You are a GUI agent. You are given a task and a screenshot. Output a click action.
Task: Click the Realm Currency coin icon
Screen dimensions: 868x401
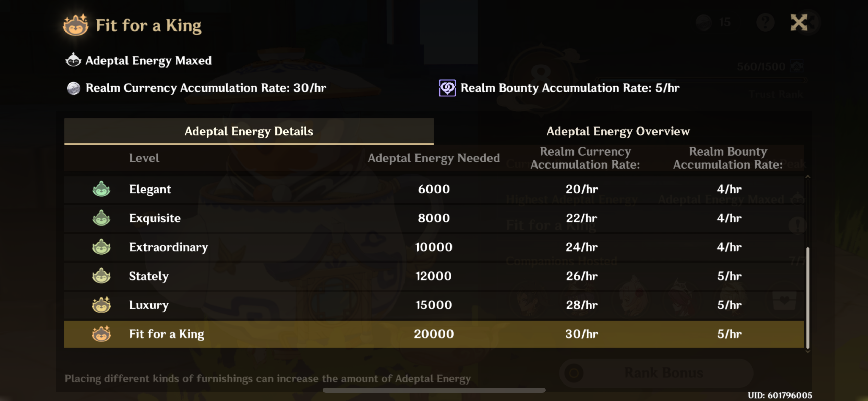[73, 88]
